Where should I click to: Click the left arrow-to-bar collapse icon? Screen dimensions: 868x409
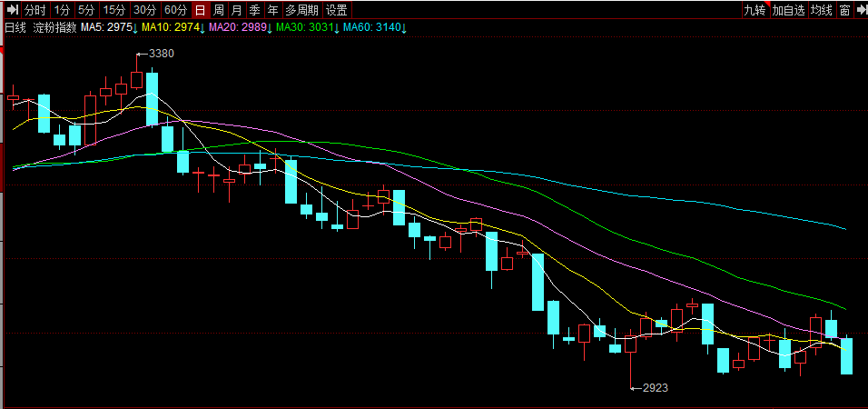[13, 9]
